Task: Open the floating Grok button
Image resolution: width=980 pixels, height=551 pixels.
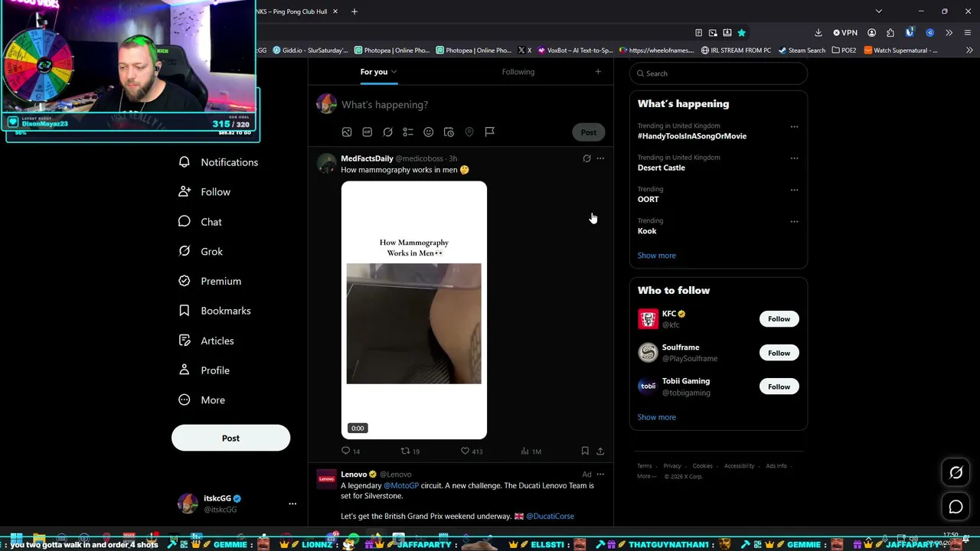Action: [956, 473]
